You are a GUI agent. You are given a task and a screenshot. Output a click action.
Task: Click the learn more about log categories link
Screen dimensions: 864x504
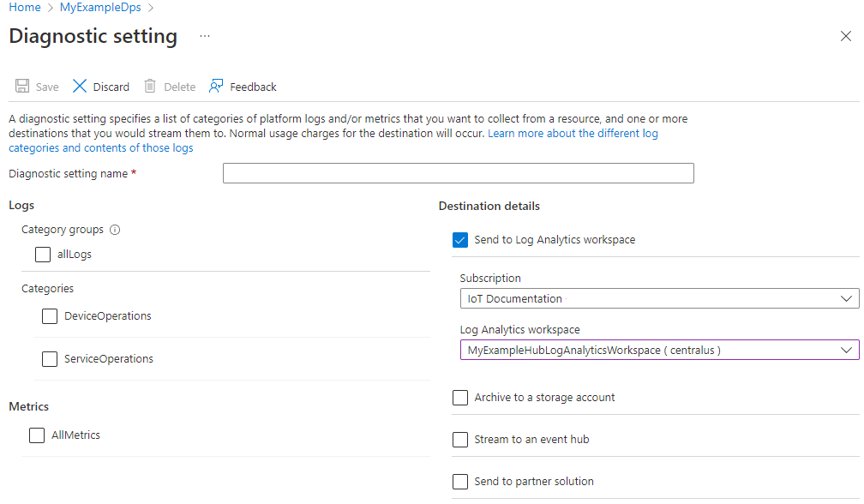point(573,133)
